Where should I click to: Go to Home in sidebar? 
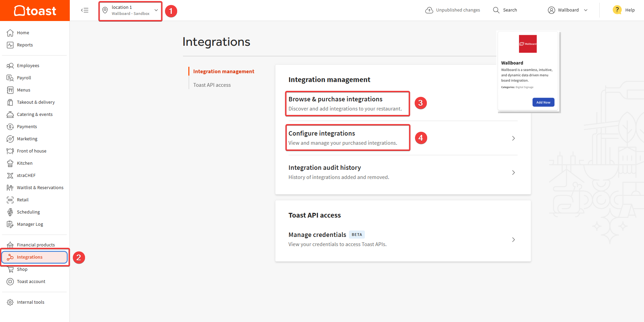pyautogui.click(x=23, y=33)
